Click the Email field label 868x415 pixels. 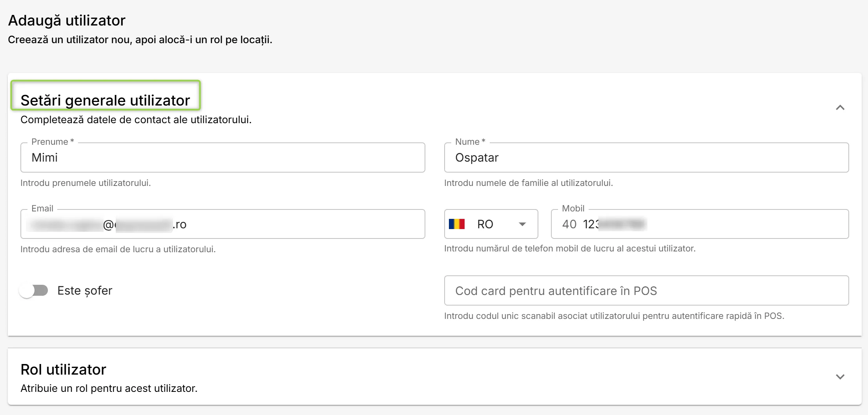pyautogui.click(x=42, y=208)
